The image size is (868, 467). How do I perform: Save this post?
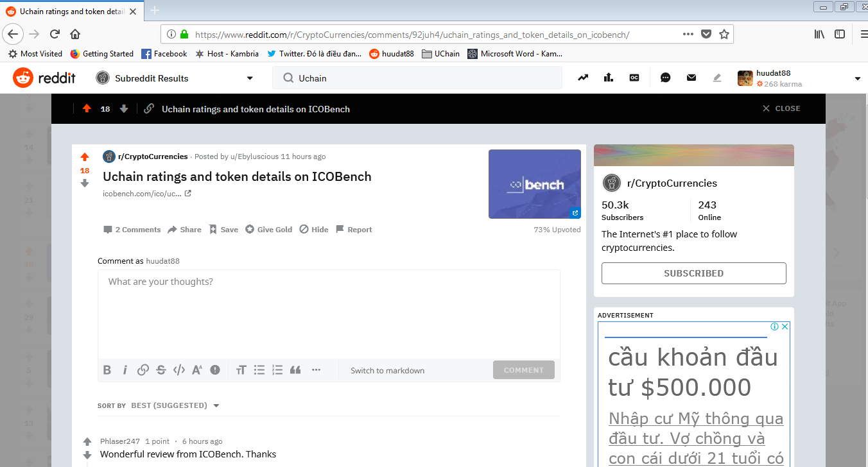coord(223,230)
